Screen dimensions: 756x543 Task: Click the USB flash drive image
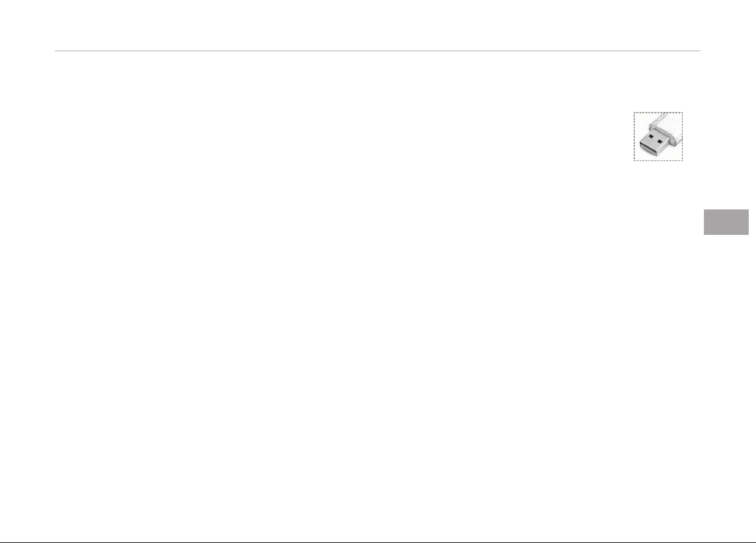(658, 136)
